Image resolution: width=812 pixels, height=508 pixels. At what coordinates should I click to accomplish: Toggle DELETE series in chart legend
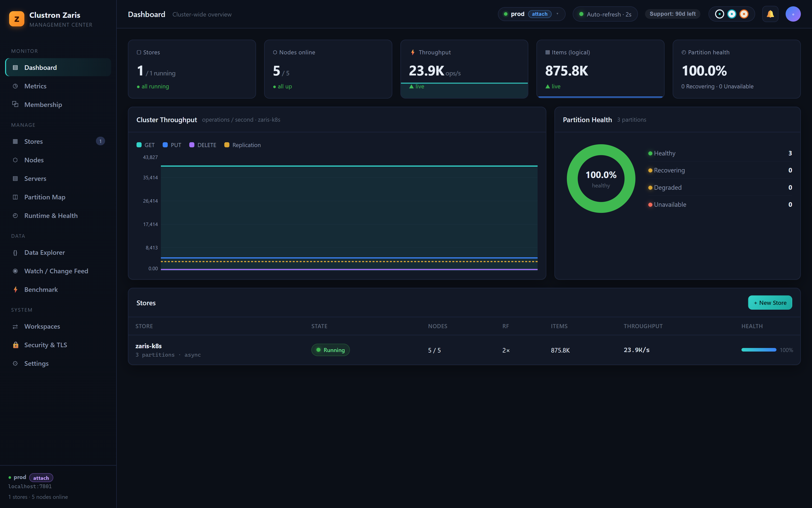(x=203, y=145)
